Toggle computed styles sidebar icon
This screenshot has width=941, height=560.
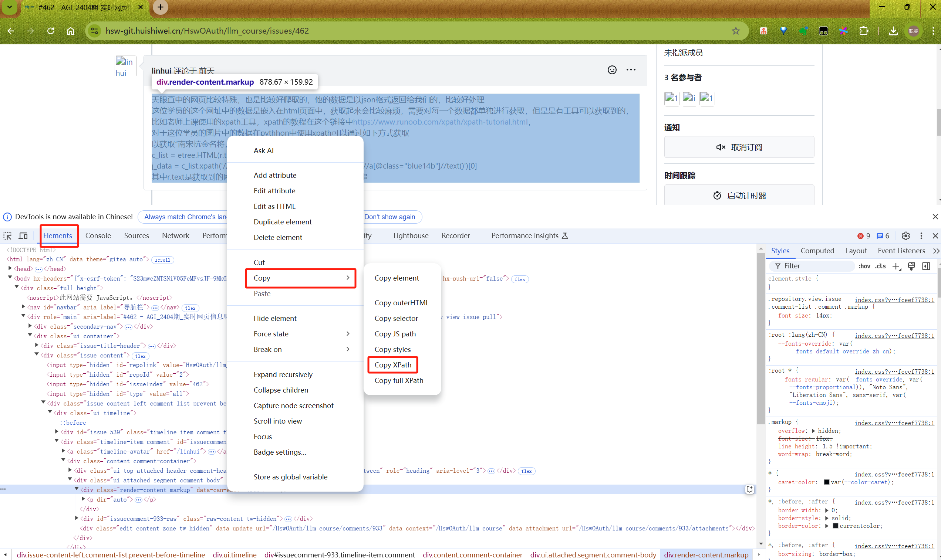[x=926, y=266]
